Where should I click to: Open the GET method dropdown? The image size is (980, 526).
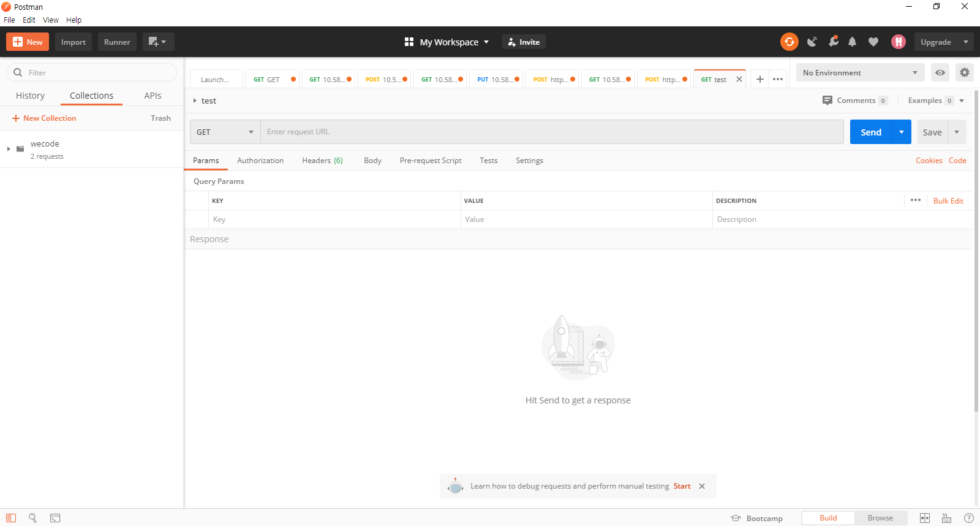pyautogui.click(x=225, y=132)
